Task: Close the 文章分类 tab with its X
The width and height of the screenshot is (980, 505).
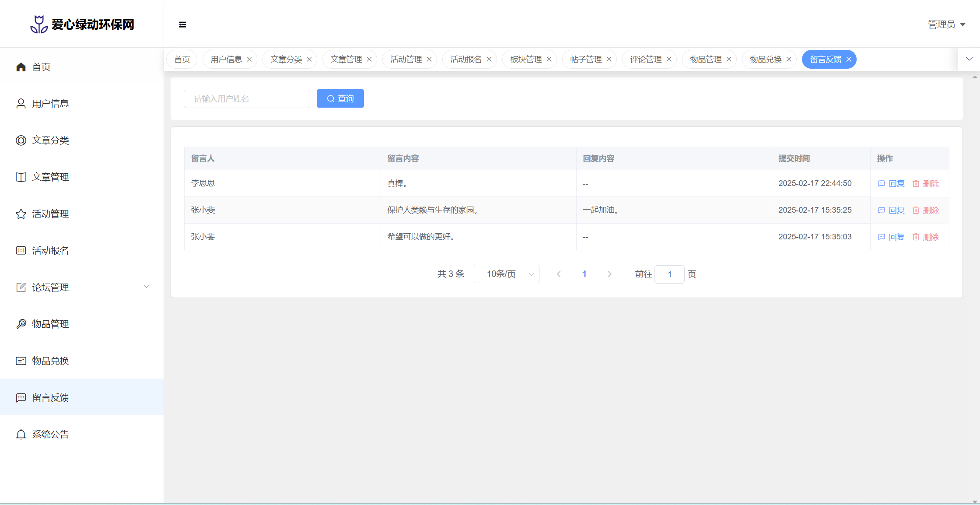Action: (309, 60)
